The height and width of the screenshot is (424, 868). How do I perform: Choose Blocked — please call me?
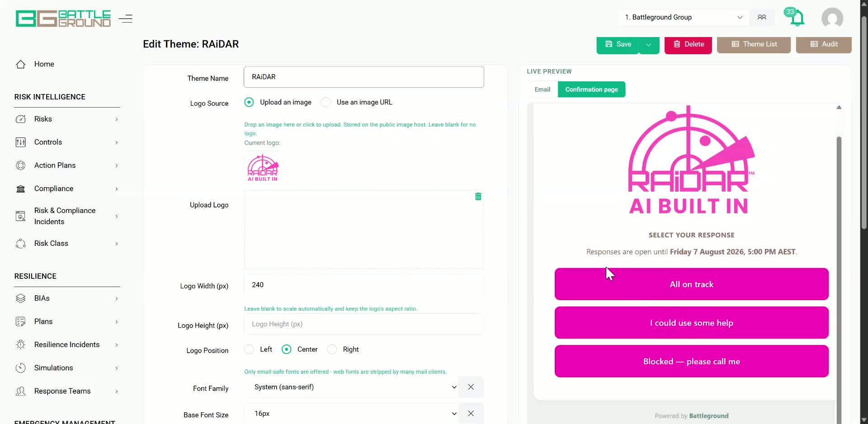(x=692, y=362)
